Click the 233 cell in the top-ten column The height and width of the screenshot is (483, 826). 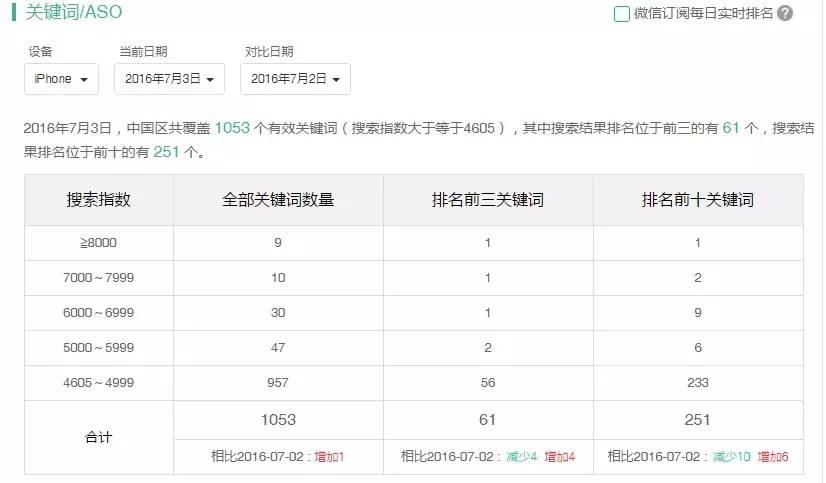pyautogui.click(x=698, y=382)
